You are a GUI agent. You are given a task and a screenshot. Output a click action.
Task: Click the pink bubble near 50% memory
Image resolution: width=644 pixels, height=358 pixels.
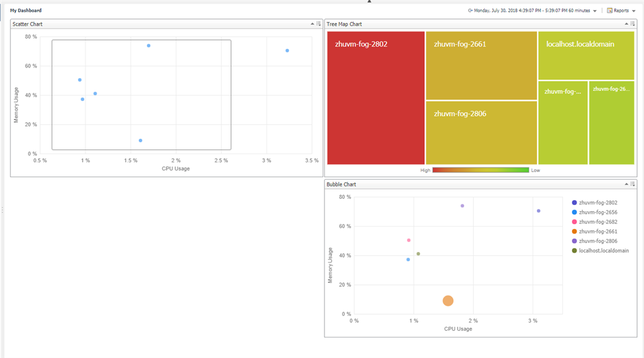coord(409,240)
